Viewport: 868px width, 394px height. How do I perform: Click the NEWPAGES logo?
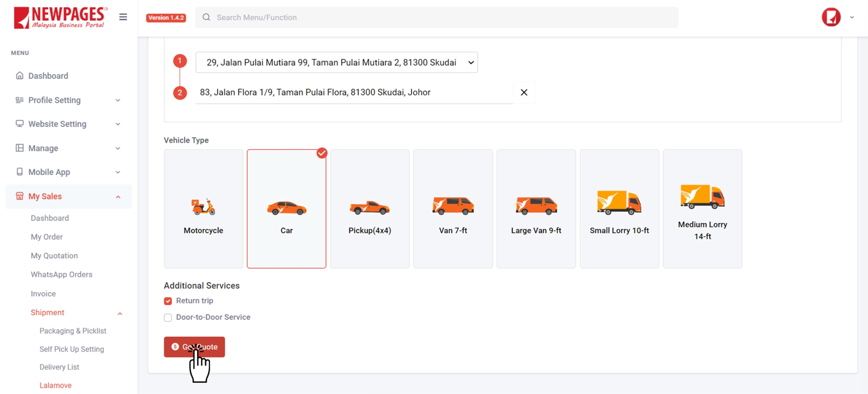point(61,17)
